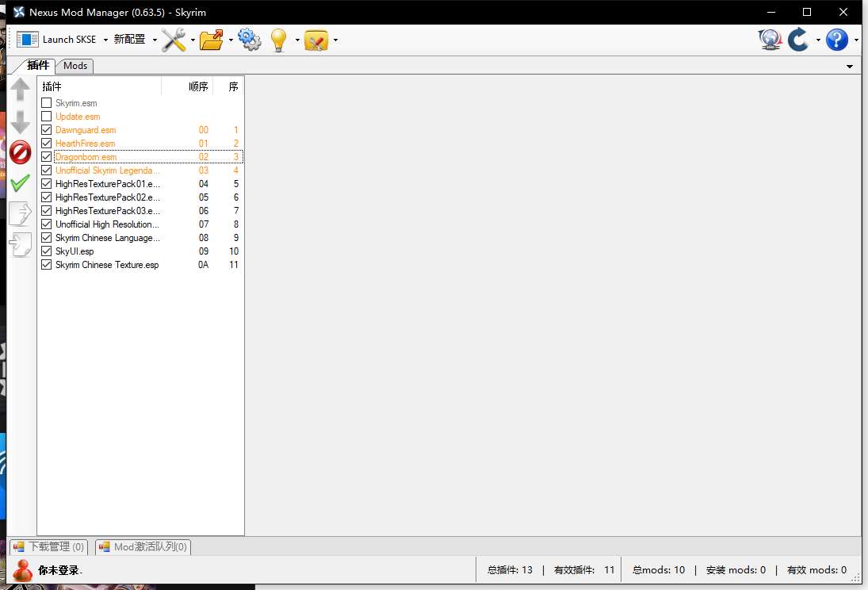
Task: Open the Mod激活队列(0) tab
Action: click(x=143, y=547)
